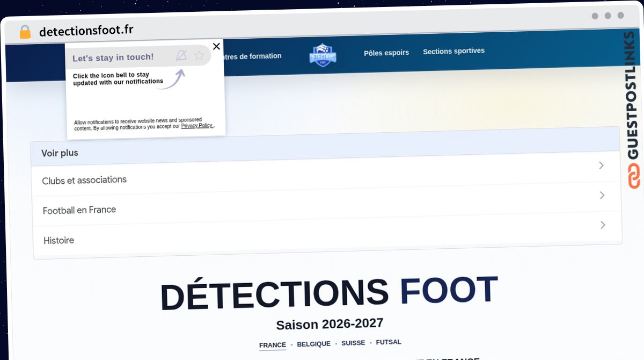This screenshot has height=360, width=644.
Task: Expand the "Clubs et associations" chevron
Action: tap(602, 165)
